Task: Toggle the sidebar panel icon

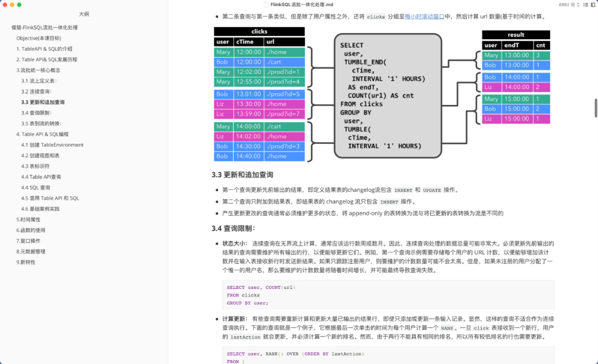Action: pos(593,4)
